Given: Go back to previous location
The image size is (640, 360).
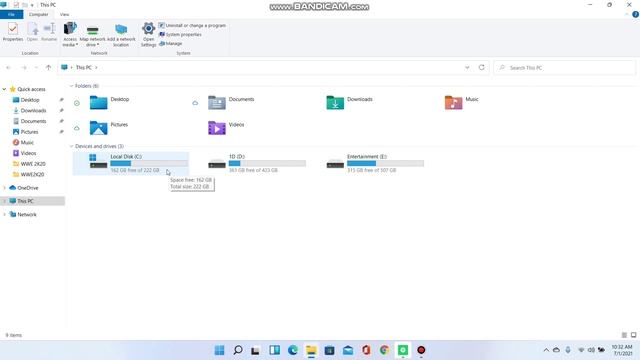Looking at the screenshot, I should coord(9,67).
